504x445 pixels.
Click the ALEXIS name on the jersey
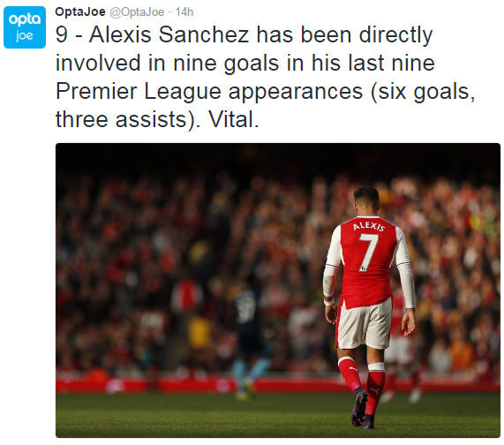tap(369, 226)
